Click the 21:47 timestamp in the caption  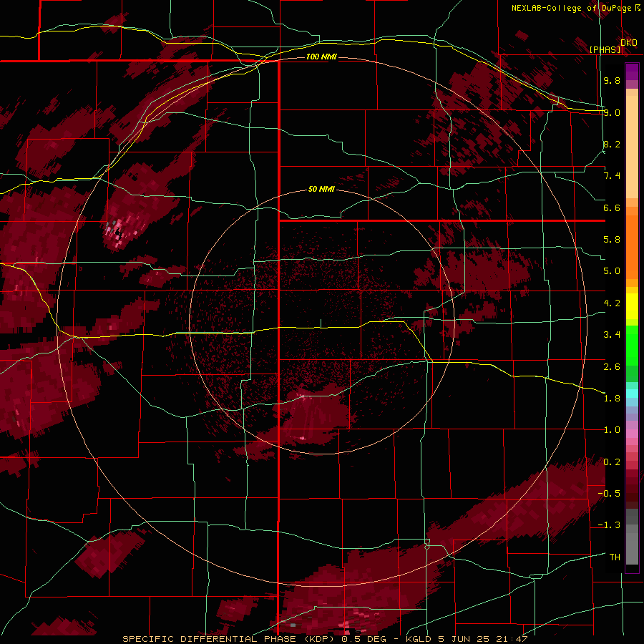click(x=512, y=639)
